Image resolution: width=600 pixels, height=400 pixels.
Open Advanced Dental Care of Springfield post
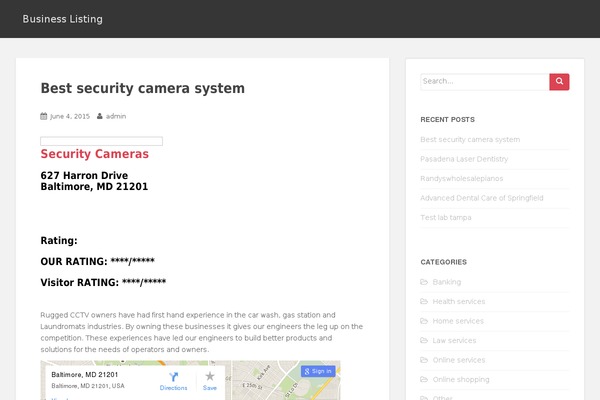tap(482, 198)
